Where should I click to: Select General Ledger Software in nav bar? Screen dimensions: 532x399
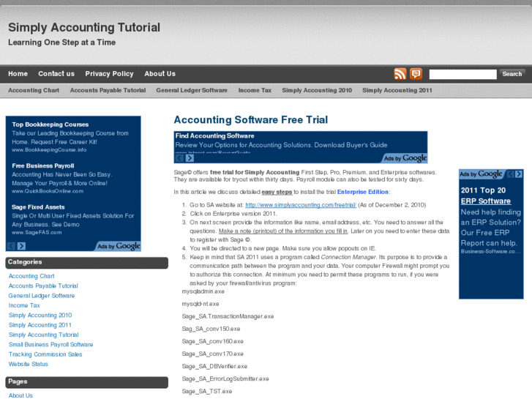coord(192,90)
